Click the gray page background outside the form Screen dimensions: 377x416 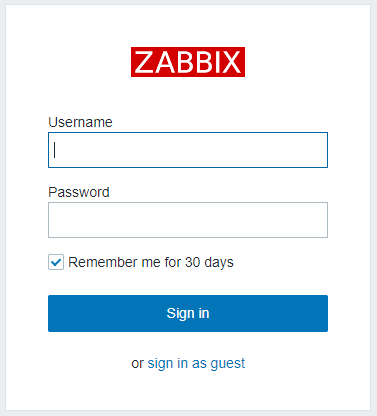(3, 207)
